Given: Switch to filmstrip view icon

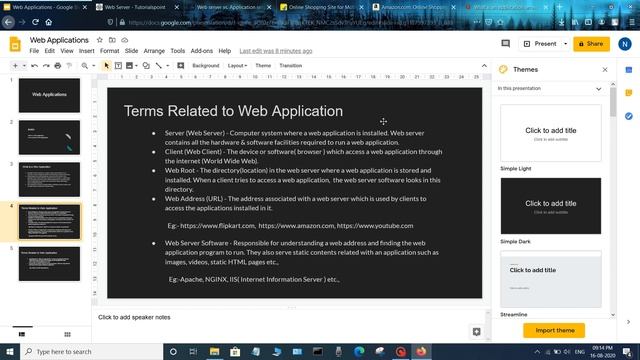Looking at the screenshot, I should point(22,334).
